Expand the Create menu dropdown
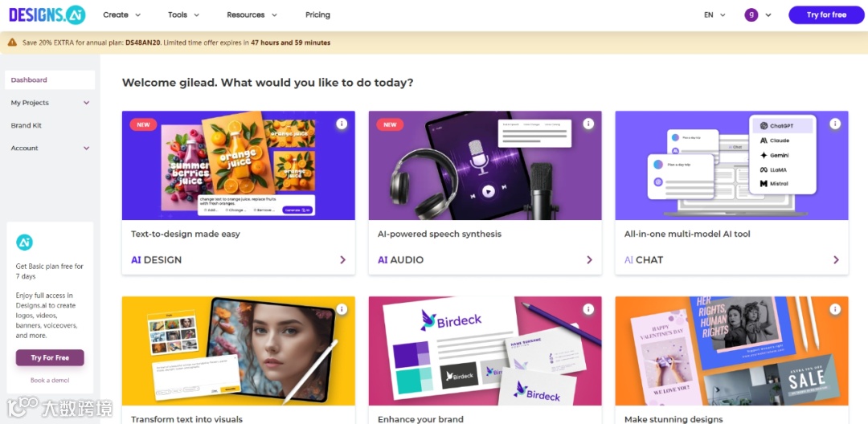Image resolution: width=868 pixels, height=424 pixels. point(122,15)
